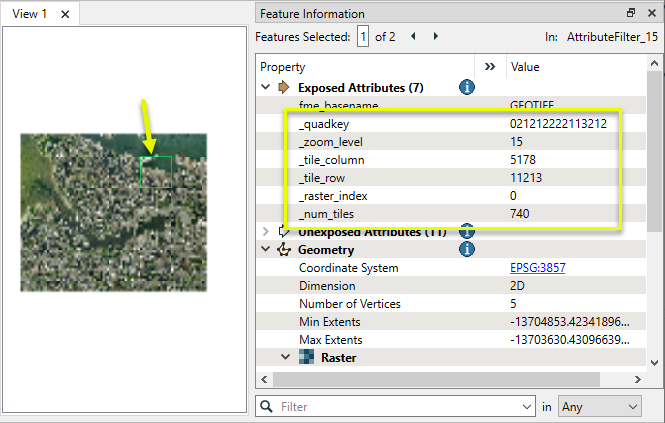Image resolution: width=665 pixels, height=423 pixels.
Task: Click the double-chevron column expand icon
Action: [x=490, y=66]
